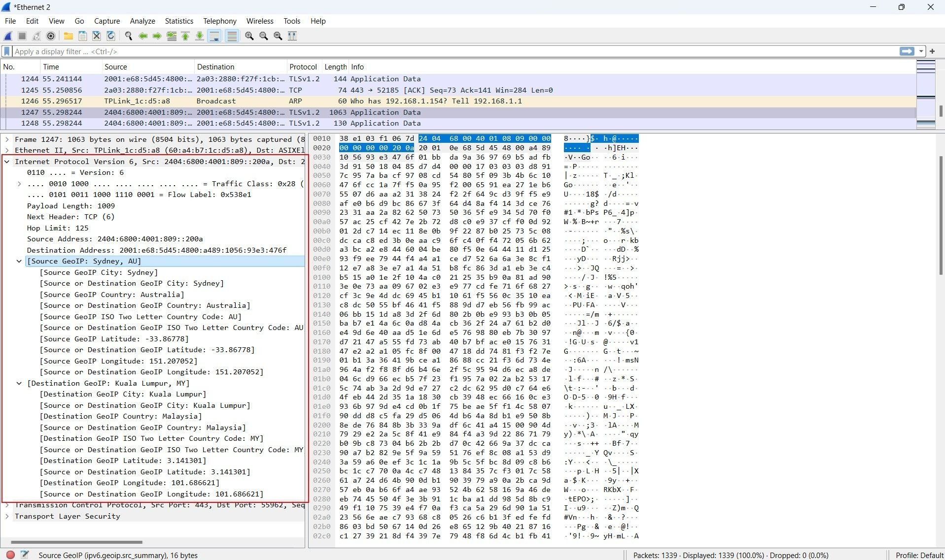Image resolution: width=945 pixels, height=560 pixels.
Task: Open the display filter history dropdown
Action: click(921, 51)
